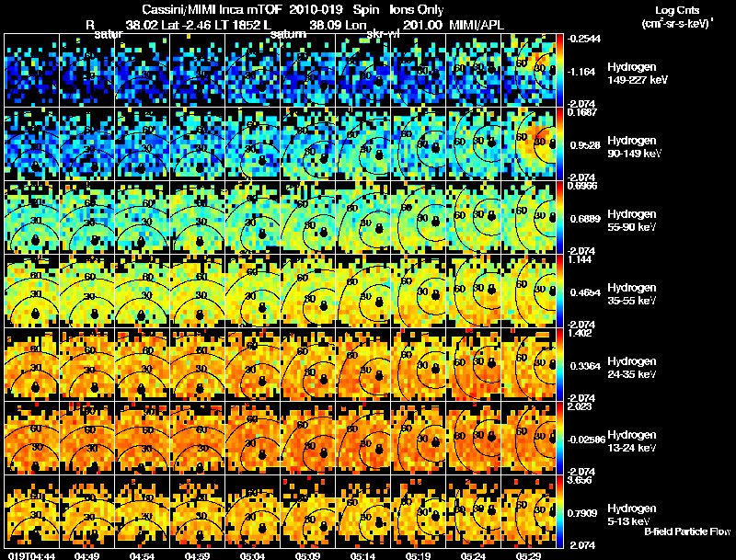736x560 pixels.
Task: Click the 04:49 time label
Action: [86, 556]
